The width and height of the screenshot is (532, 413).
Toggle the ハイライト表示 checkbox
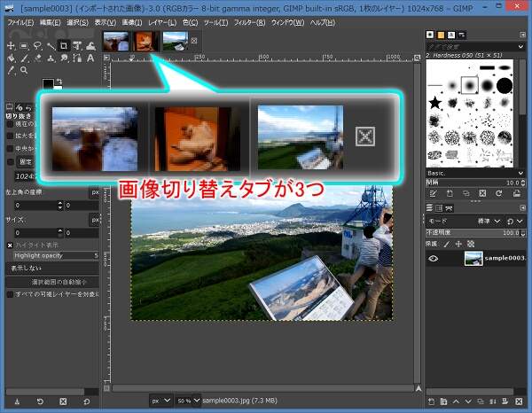click(x=11, y=244)
